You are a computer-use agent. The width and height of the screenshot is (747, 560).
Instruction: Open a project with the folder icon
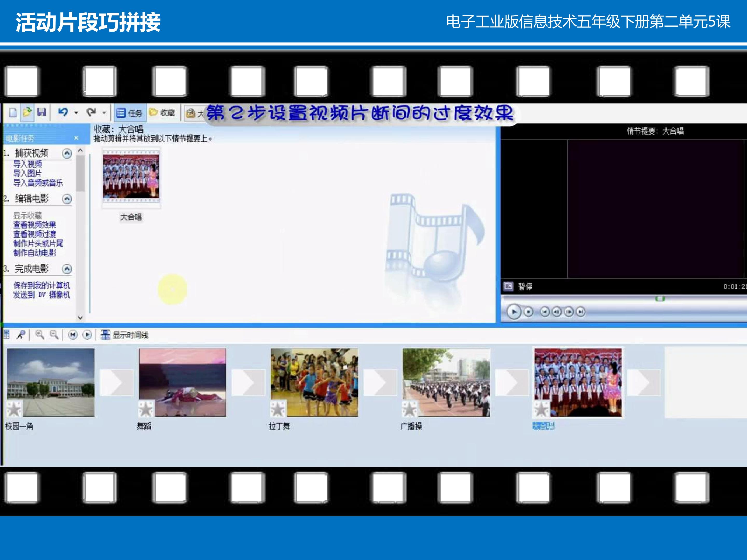[27, 112]
